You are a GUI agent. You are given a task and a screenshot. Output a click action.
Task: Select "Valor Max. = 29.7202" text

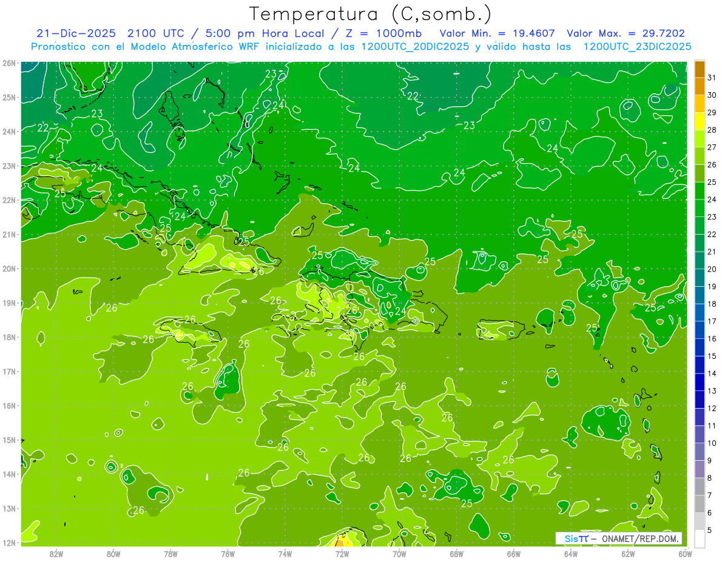coord(625,34)
